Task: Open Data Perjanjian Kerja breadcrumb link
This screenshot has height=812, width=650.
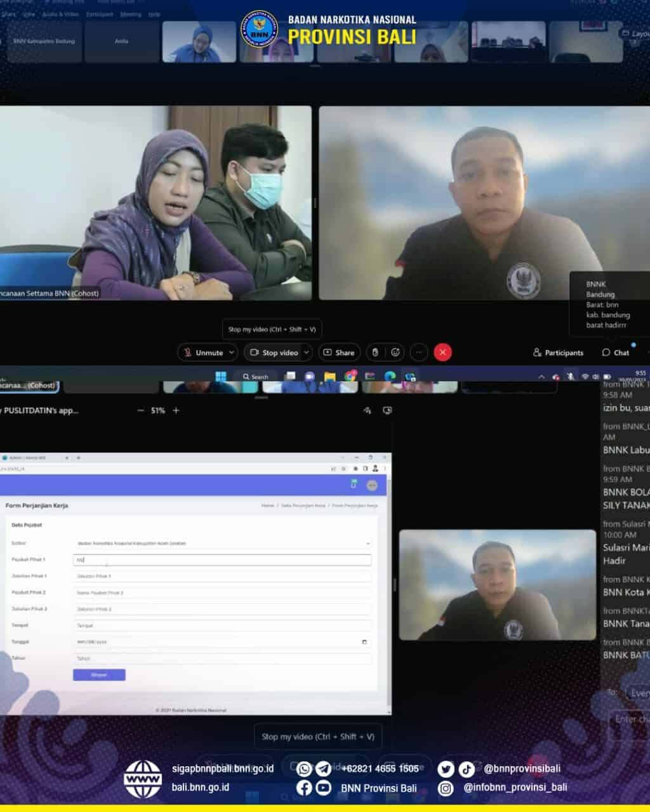Action: pyautogui.click(x=303, y=506)
